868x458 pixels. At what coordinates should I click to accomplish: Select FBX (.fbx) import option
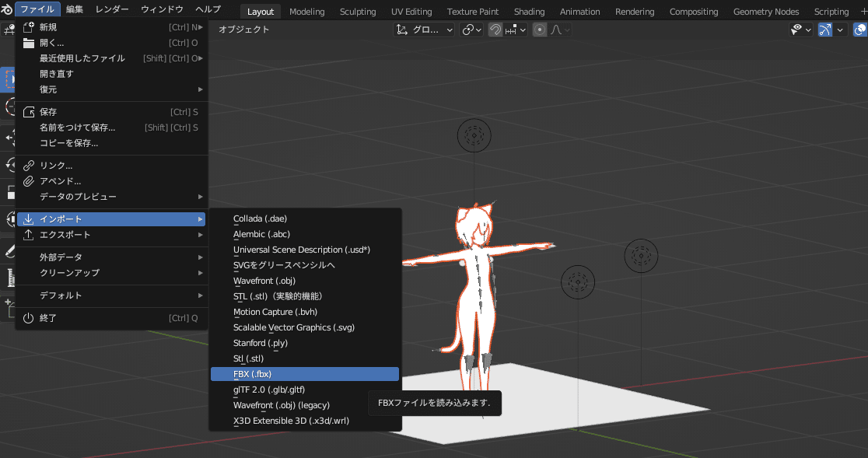point(305,374)
